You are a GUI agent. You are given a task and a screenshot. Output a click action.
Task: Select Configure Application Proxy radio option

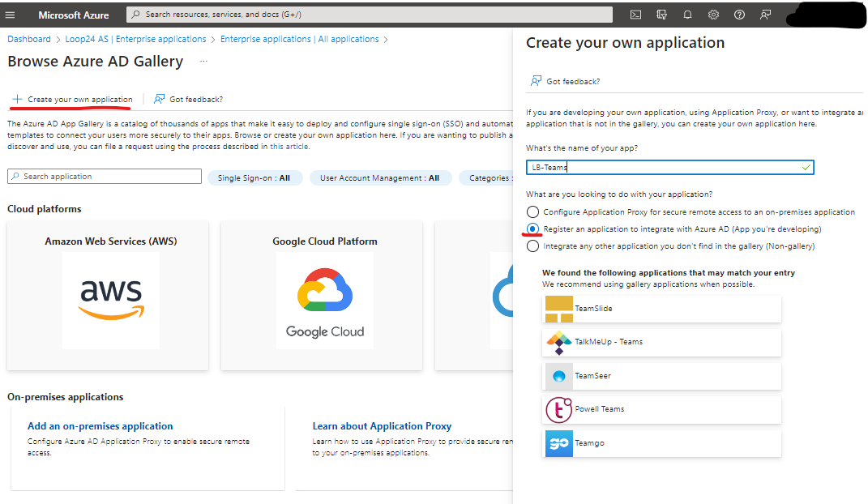click(532, 211)
